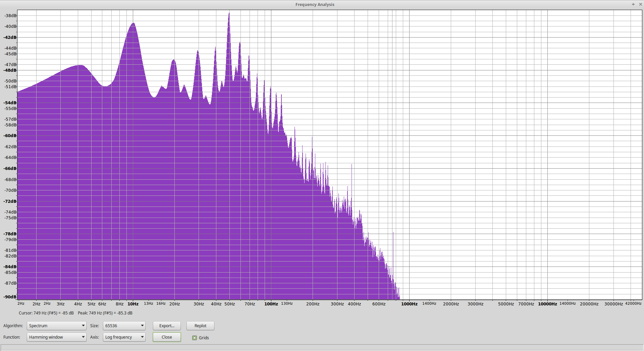Click the -72dB label on level axis

point(10,201)
